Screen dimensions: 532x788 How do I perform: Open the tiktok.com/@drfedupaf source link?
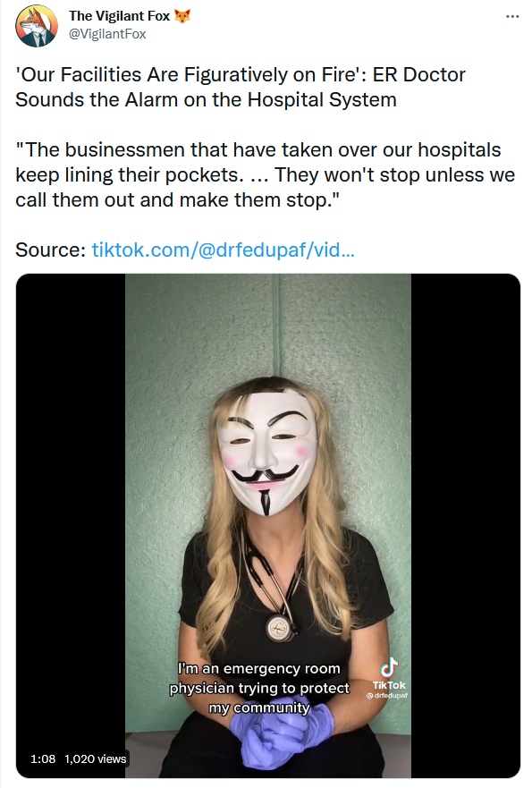(x=223, y=250)
